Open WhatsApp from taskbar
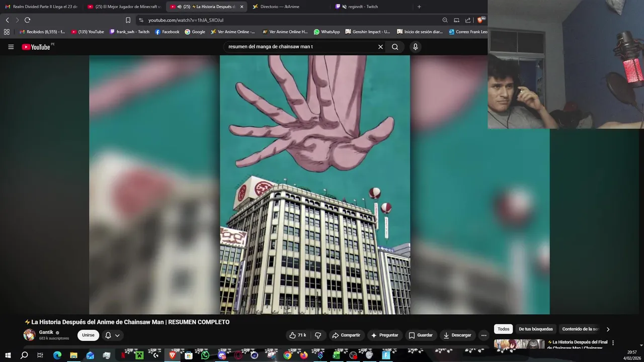The height and width of the screenshot is (362, 644). click(x=205, y=355)
